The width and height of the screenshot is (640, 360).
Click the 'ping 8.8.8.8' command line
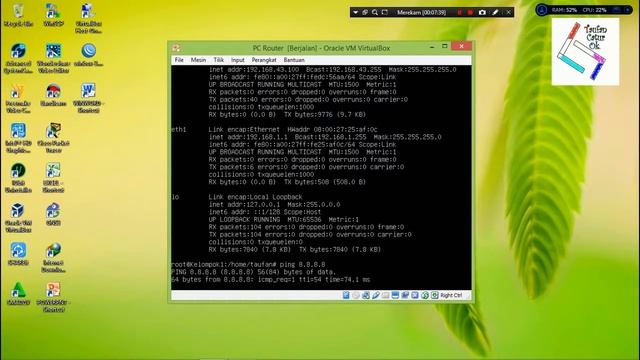tap(302, 264)
